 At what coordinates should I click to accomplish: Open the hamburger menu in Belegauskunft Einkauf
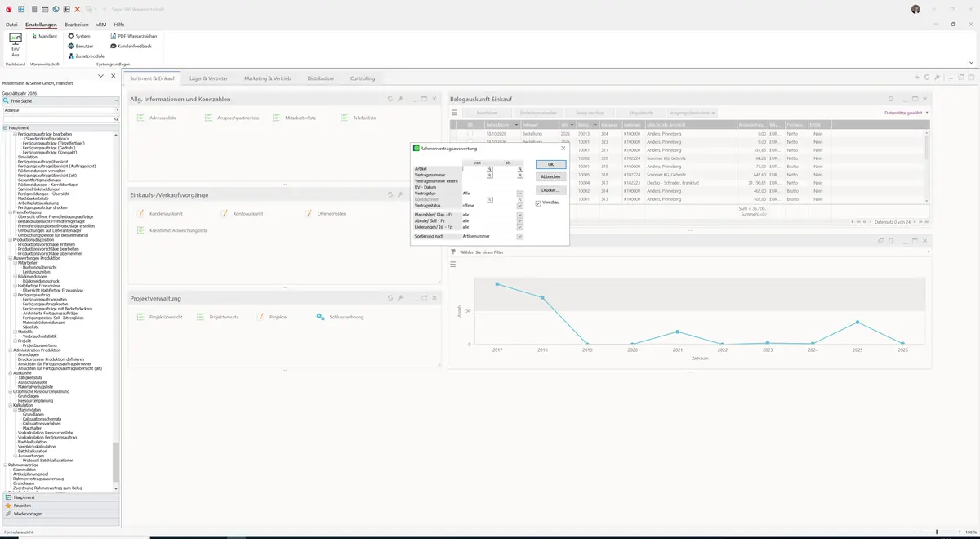[455, 113]
